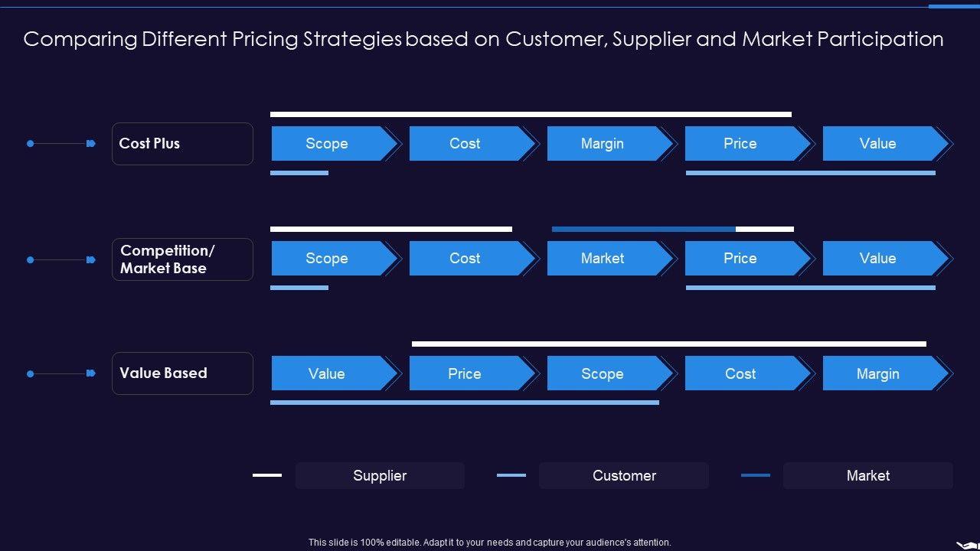This screenshot has width=980, height=551.
Task: Click the "100% editable" footer text
Action: point(489,543)
